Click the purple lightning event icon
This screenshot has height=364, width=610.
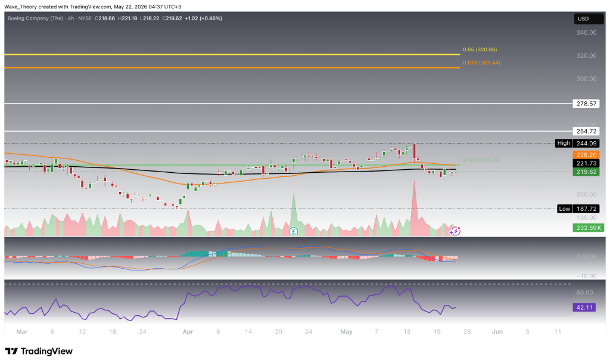[455, 231]
